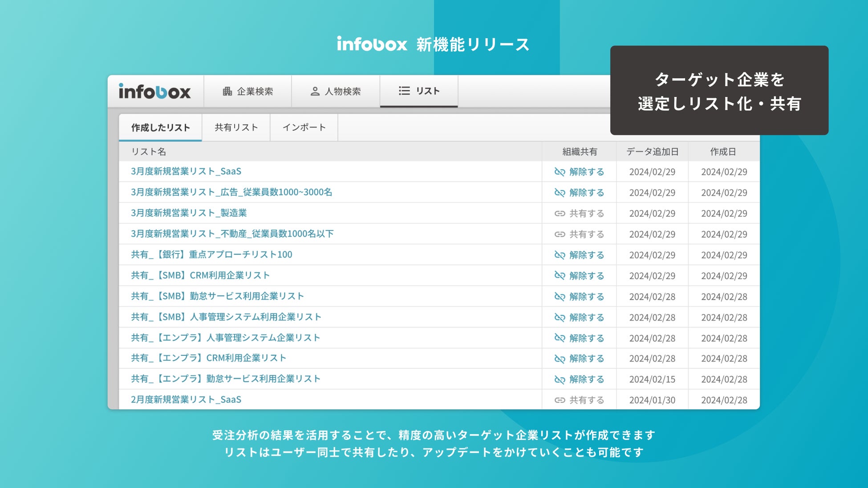Unshare 共有_【SMB】CRM利用企業リスト via 解除する
This screenshot has width=868, height=488.
pos(586,276)
